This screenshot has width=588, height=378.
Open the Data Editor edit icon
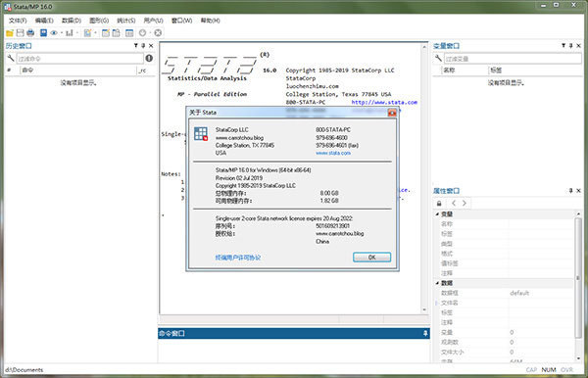pyautogui.click(x=106, y=33)
